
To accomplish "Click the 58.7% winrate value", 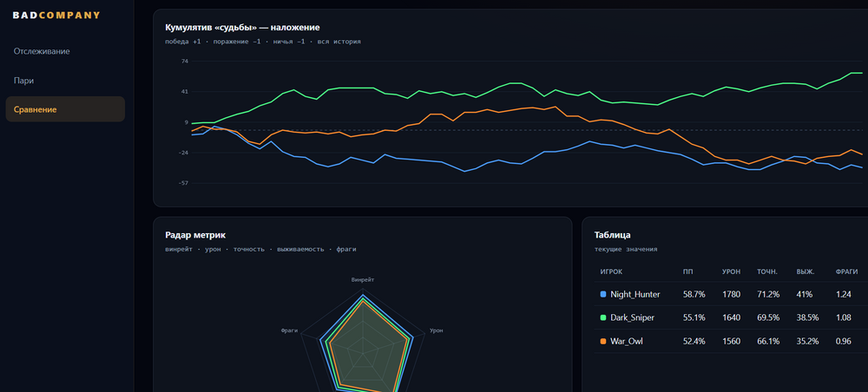I will [x=694, y=295].
